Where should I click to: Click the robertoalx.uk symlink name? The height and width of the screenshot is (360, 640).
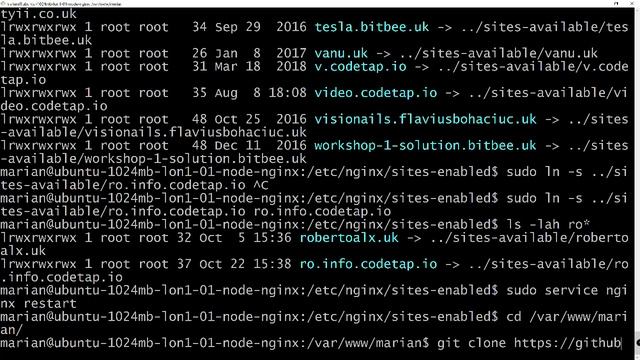click(349, 238)
